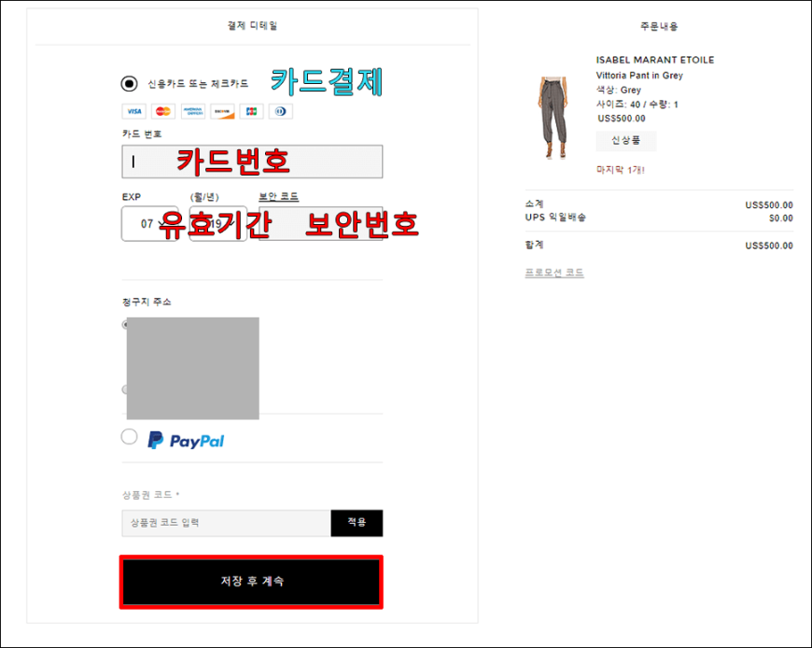Click the UPS 익일배송 shipping line

point(555,218)
